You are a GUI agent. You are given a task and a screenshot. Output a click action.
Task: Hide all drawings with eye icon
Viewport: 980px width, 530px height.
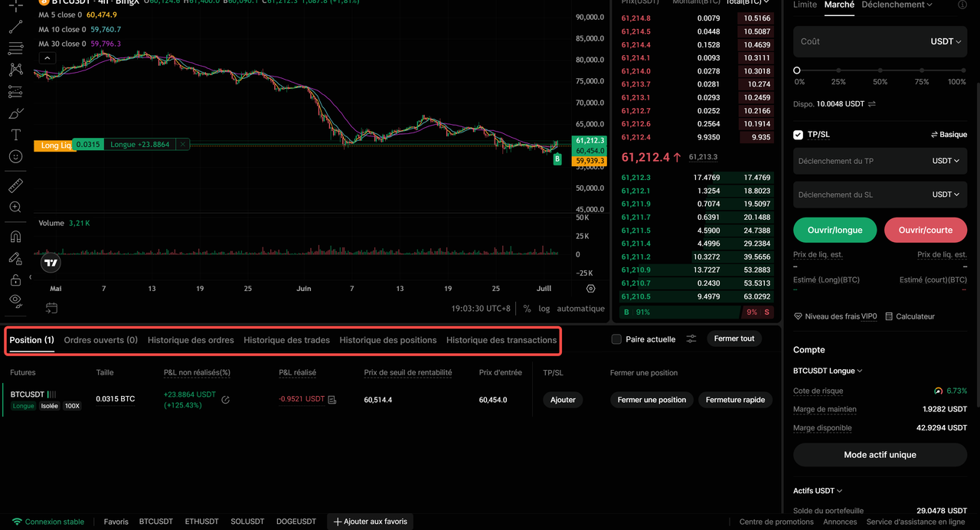click(15, 302)
